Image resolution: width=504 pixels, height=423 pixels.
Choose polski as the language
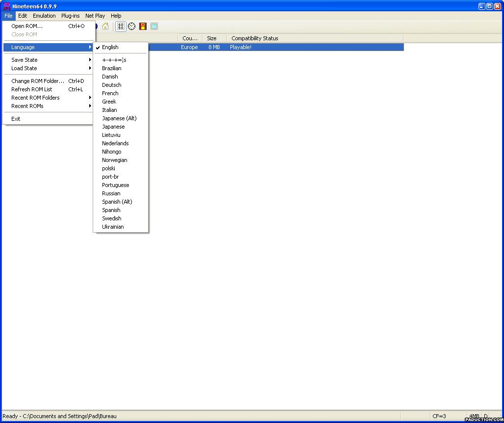click(121, 168)
